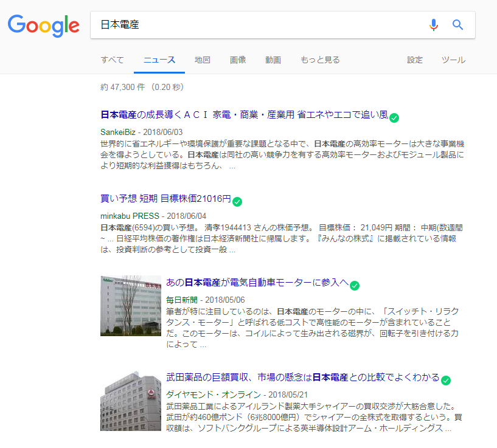Image resolution: width=497 pixels, height=448 pixels.
Task: Click snippet starting 日本電産(6594)の買い予想
Action: pyautogui.click(x=282, y=238)
